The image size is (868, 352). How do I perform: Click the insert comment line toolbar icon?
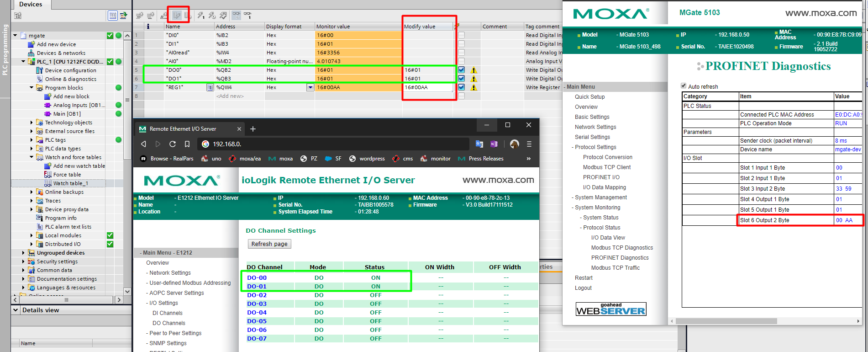click(163, 16)
